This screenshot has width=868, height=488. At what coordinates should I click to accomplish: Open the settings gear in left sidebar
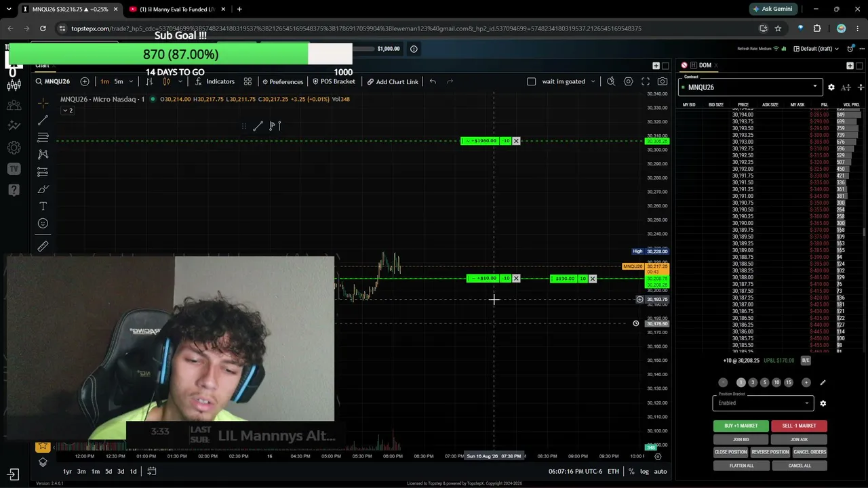tap(14, 147)
